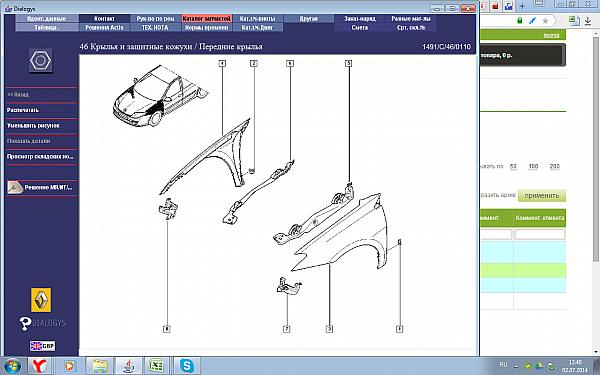Click the green padlock icon in address bar
Screen dimensions: 600x375
[520, 21]
